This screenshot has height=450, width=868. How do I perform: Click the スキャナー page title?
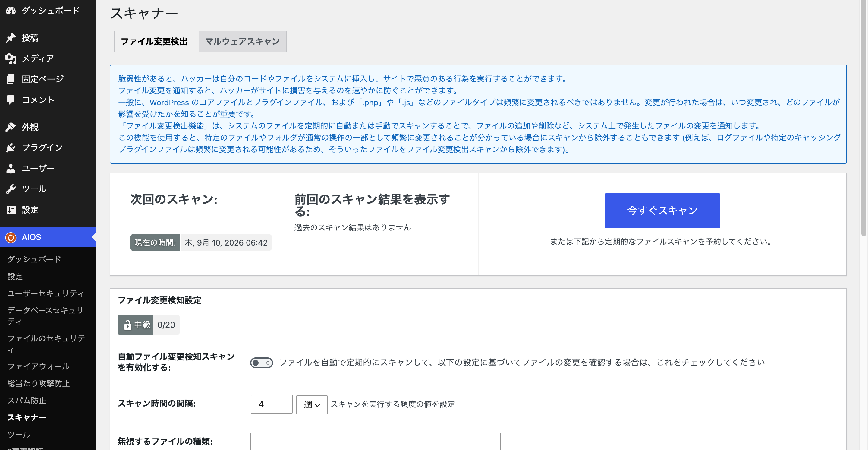[144, 14]
